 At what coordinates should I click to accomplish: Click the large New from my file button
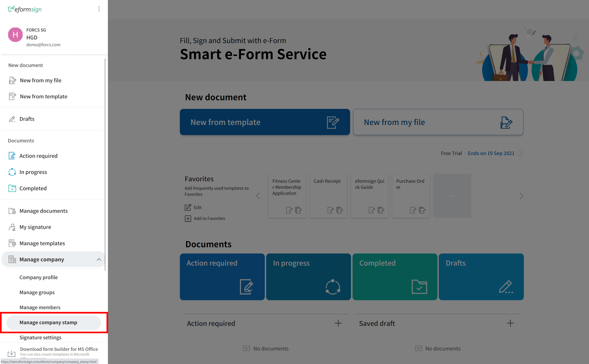(438, 122)
